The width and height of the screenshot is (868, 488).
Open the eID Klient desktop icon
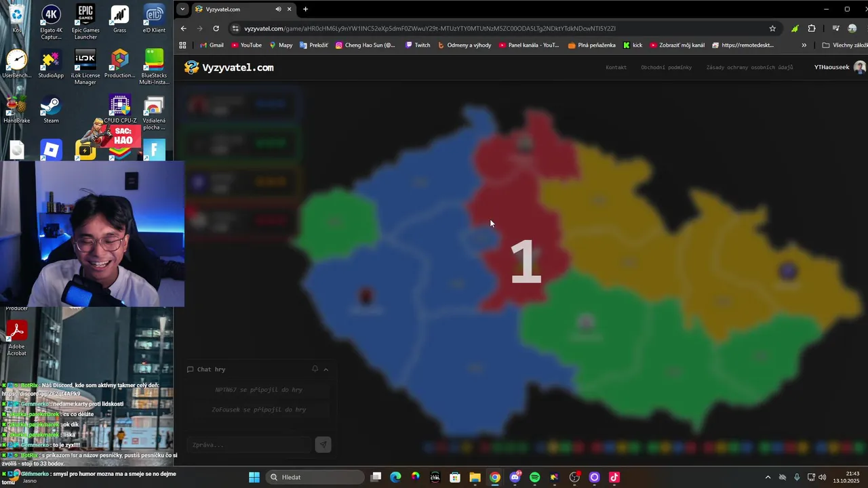pos(154,19)
